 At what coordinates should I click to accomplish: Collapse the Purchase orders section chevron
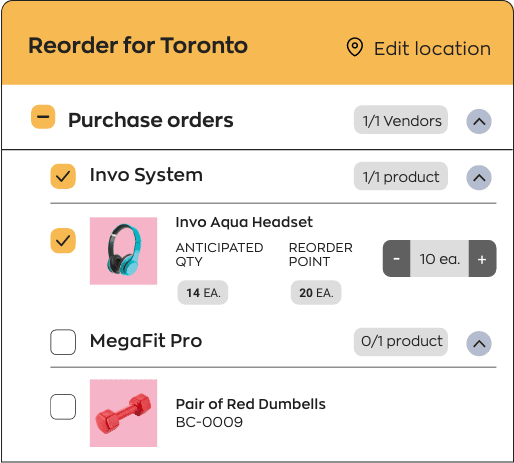coord(479,121)
